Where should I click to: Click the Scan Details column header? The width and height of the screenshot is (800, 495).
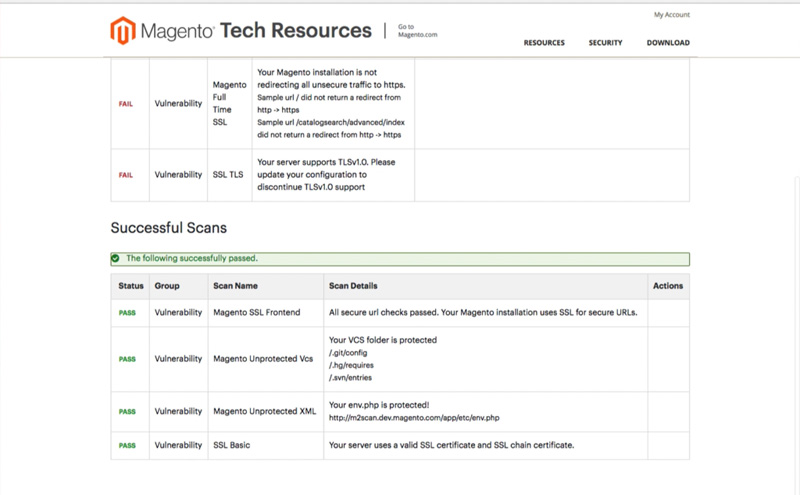click(x=353, y=286)
